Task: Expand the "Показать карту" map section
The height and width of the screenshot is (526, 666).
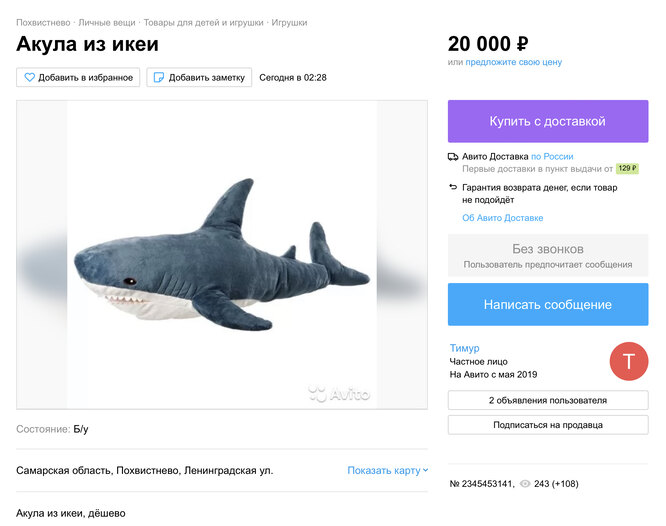Action: [387, 470]
